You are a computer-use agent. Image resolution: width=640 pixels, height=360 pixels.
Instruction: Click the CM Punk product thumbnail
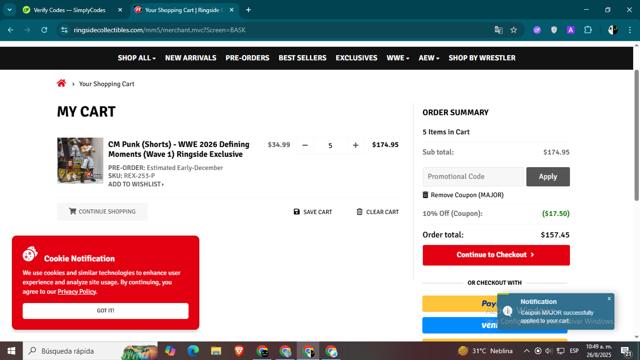80,160
